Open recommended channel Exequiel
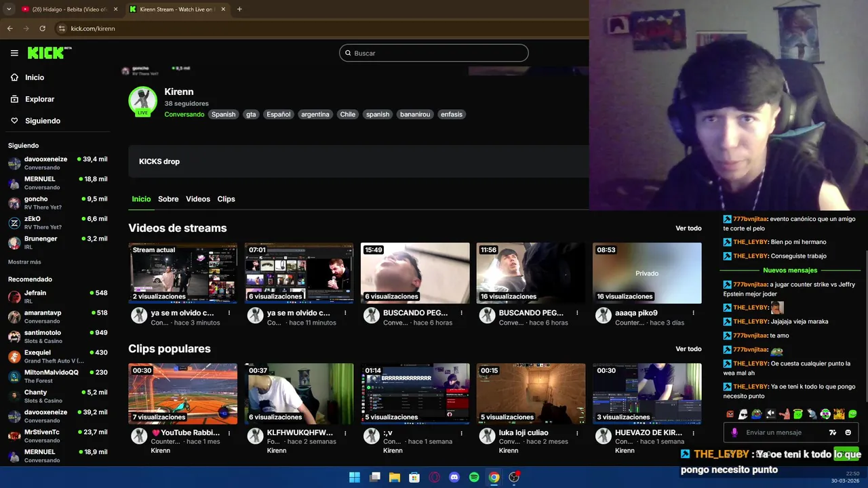The width and height of the screenshot is (868, 488). 58,356
